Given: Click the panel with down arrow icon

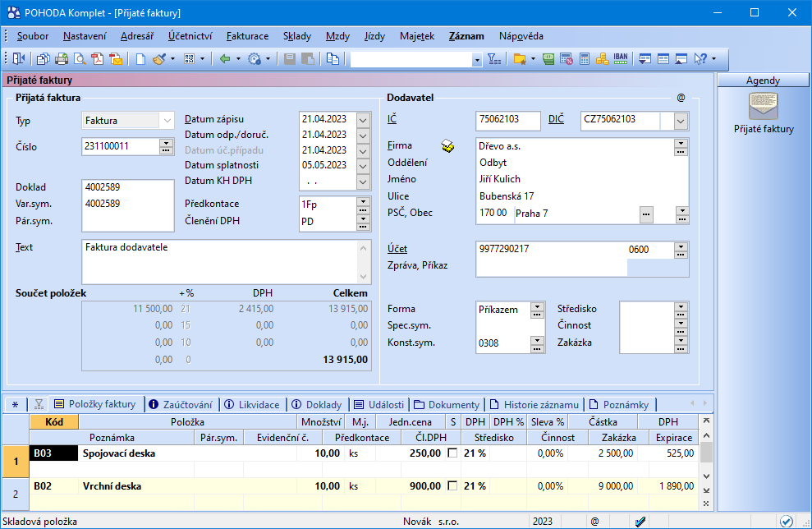Looking at the screenshot, I should pos(645,59).
